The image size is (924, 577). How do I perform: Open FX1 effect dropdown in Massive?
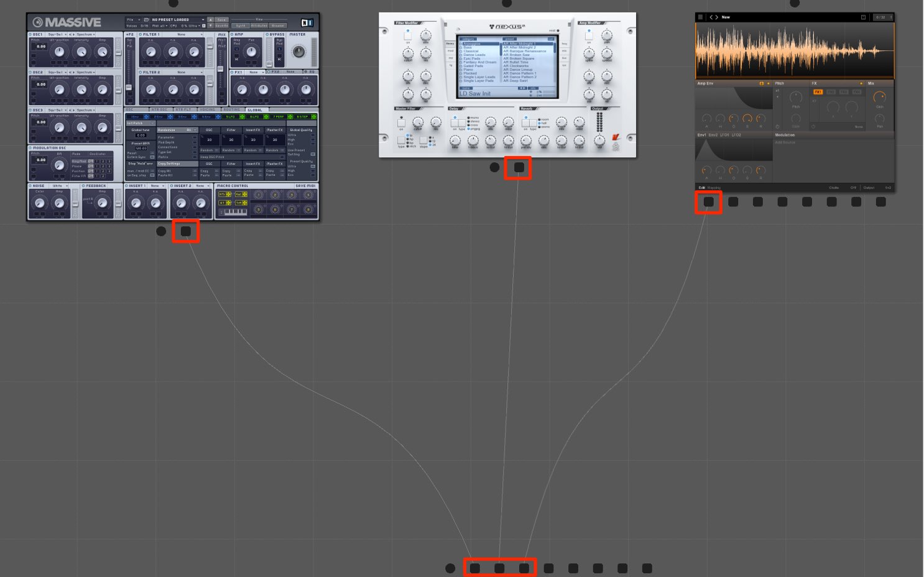coord(254,72)
